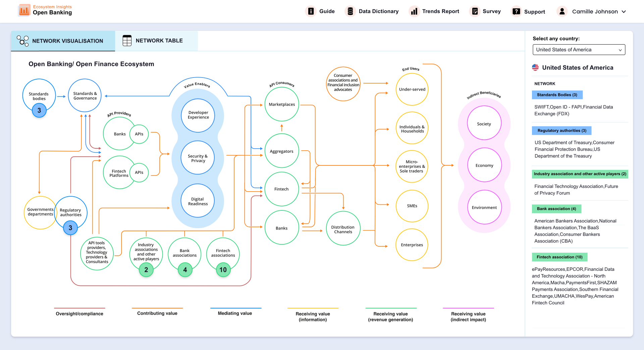Open the Survey link
Screen dimensions: 644x350
coord(485,11)
